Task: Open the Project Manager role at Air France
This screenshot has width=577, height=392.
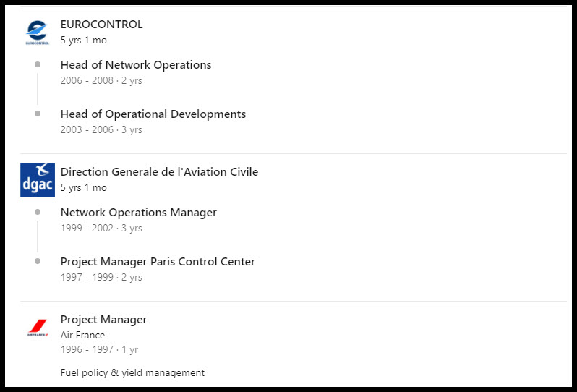Action: (x=104, y=320)
